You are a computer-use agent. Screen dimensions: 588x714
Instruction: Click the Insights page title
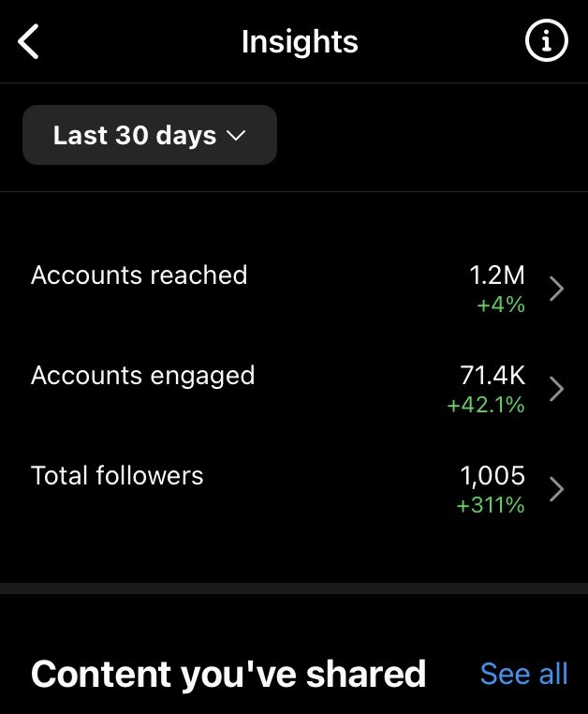tap(300, 42)
